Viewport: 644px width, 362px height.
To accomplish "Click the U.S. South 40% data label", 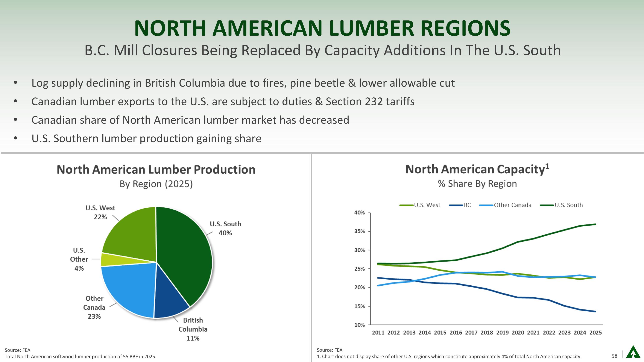I will (225, 228).
